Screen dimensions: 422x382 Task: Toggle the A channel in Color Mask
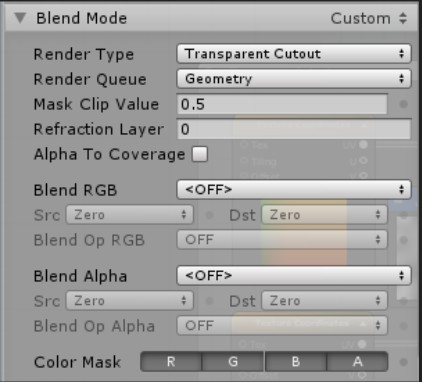pos(357,362)
